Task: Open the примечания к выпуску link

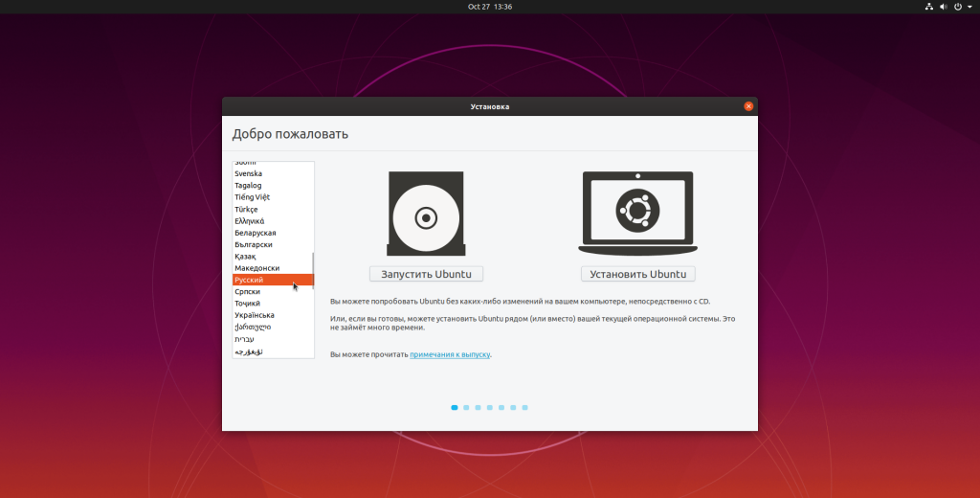Action: (x=450, y=354)
